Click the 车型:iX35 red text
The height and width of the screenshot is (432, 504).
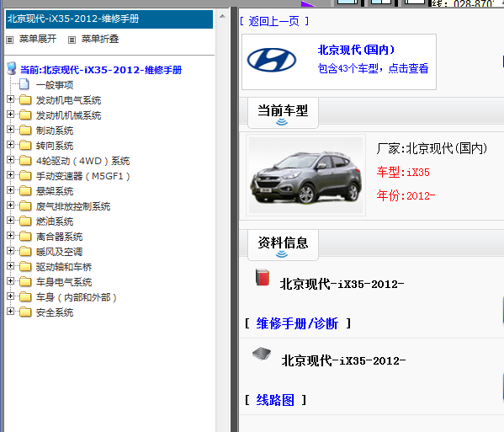[403, 172]
